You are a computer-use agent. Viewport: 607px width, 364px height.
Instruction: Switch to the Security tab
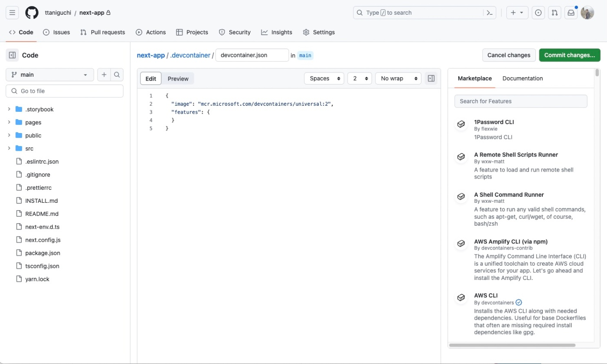tap(235, 32)
